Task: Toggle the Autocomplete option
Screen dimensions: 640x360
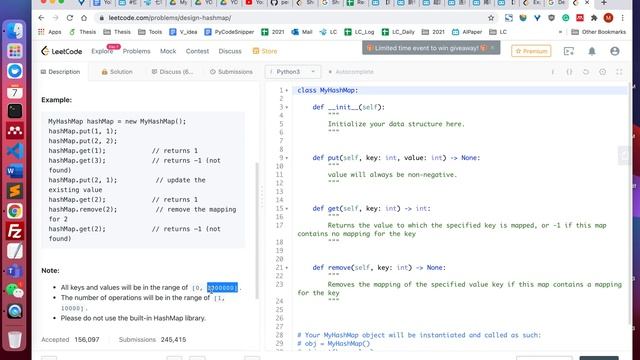Action: click(x=351, y=72)
